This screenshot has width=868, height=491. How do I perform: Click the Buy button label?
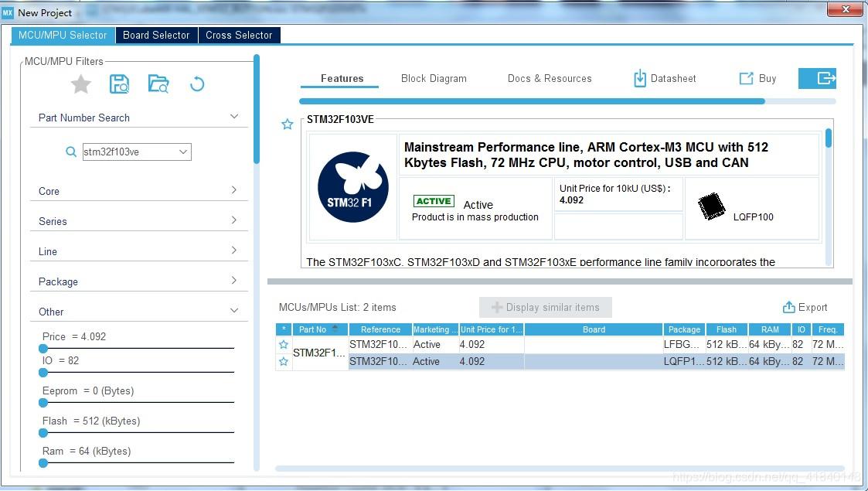(x=768, y=79)
